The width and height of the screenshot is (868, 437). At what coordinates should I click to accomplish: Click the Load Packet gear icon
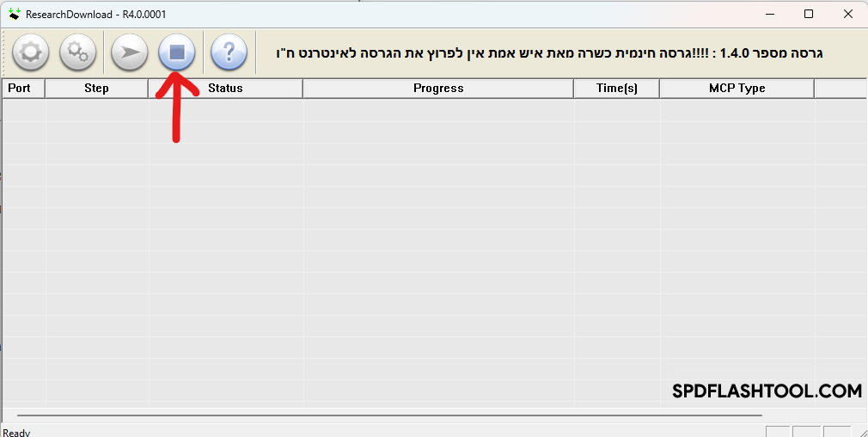pyautogui.click(x=30, y=53)
